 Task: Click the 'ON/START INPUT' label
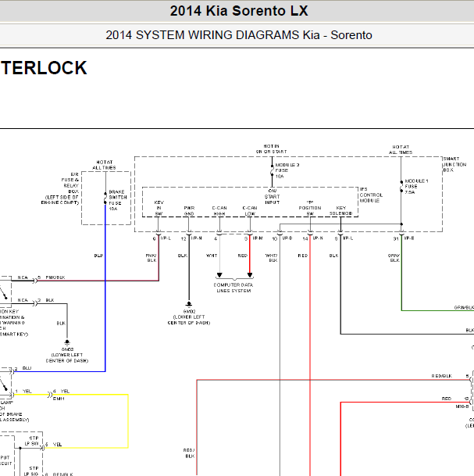click(272, 196)
